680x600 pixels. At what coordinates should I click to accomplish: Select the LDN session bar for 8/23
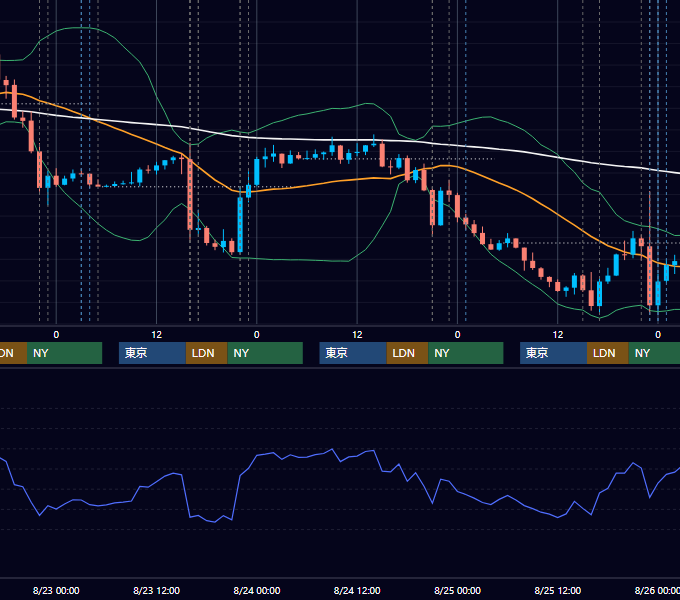coord(206,353)
